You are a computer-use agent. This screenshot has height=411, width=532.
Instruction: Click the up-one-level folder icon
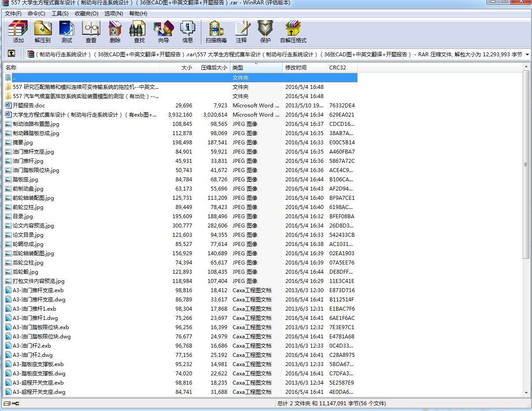pyautogui.click(x=11, y=54)
